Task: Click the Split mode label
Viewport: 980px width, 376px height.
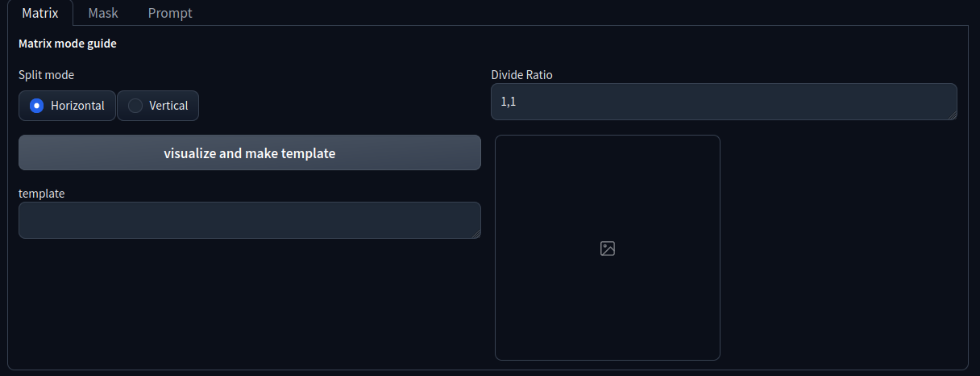Action: pos(46,75)
